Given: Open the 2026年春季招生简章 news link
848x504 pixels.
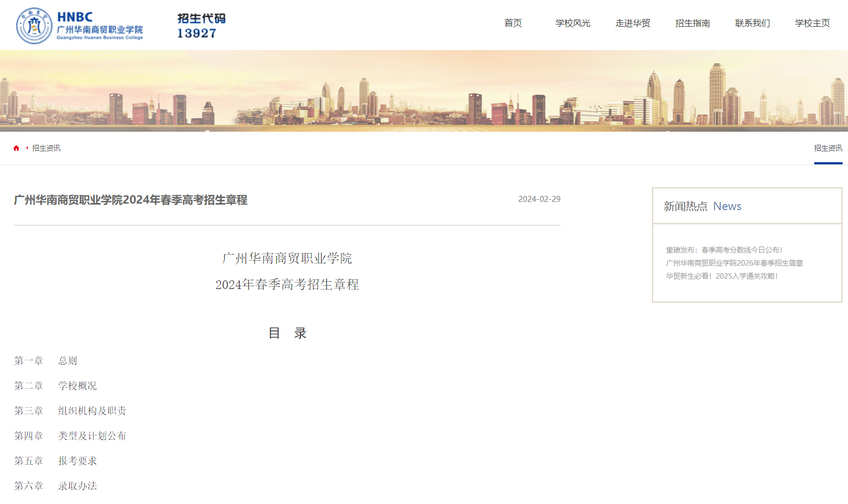Looking at the screenshot, I should coord(734,262).
